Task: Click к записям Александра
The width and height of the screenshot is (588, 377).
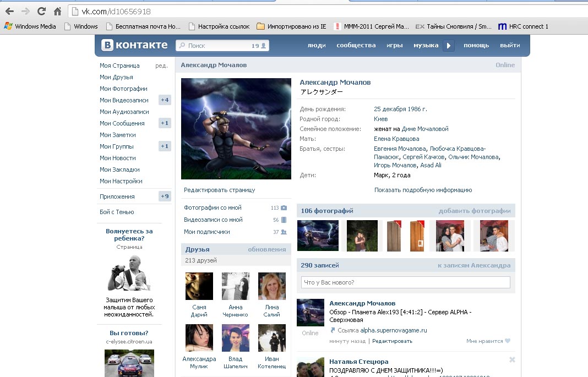Action: click(474, 265)
